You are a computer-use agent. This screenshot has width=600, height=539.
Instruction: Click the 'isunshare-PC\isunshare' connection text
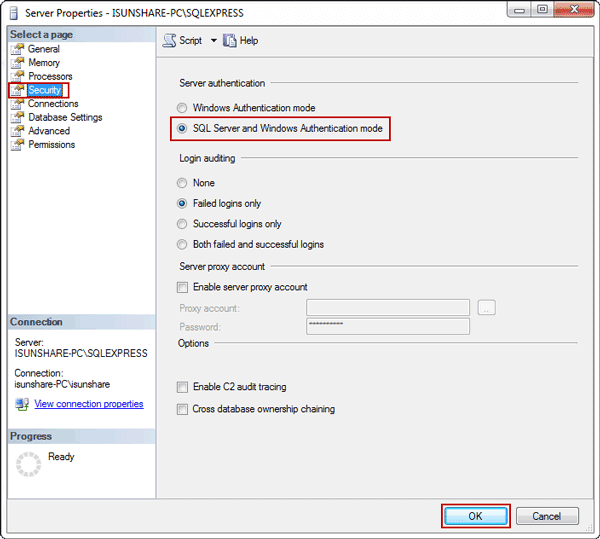pos(62,384)
